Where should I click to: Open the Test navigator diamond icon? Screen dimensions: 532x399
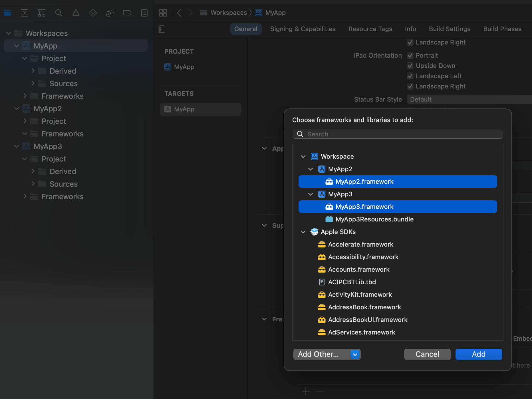(93, 13)
